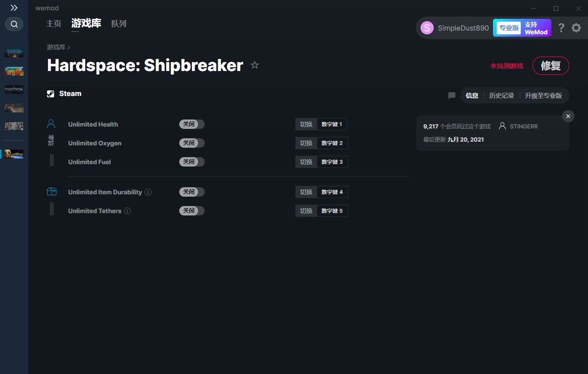The image size is (588, 374).
Task: Select Hardspace Shipbreaker thumbnail in sidebar
Action: (x=14, y=154)
